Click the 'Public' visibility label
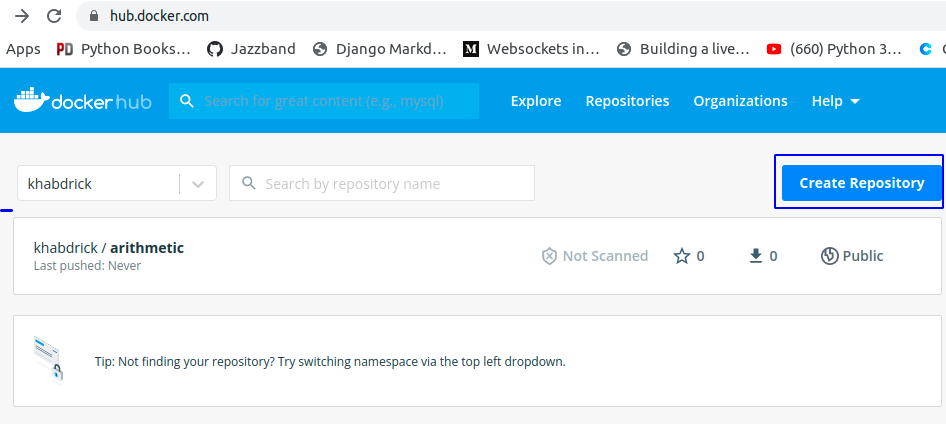The image size is (946, 424). click(x=863, y=256)
